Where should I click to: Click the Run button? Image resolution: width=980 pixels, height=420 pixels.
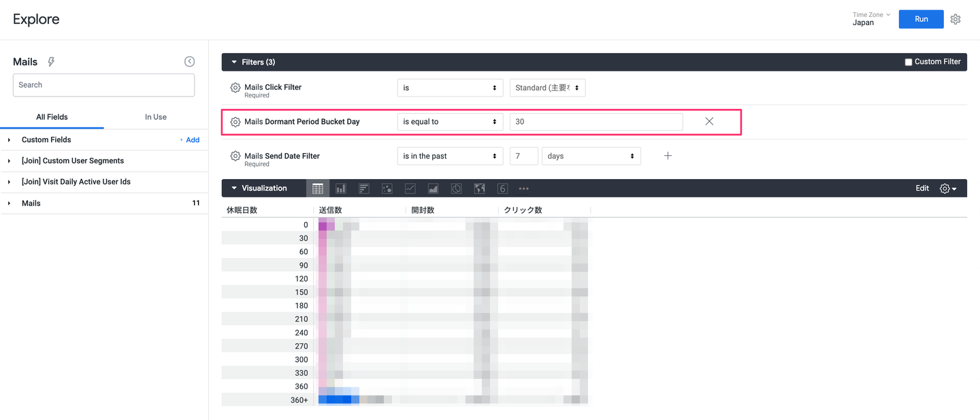pos(921,19)
